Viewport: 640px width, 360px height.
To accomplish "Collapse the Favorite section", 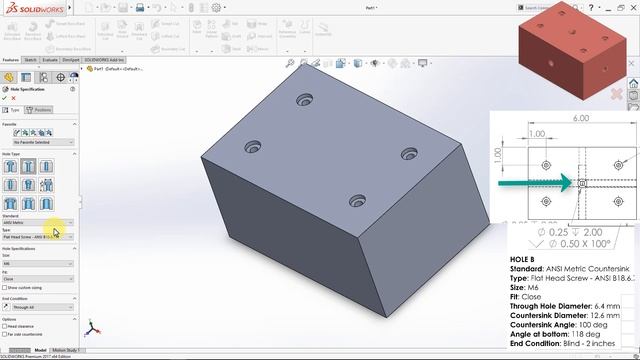I will [74, 124].
